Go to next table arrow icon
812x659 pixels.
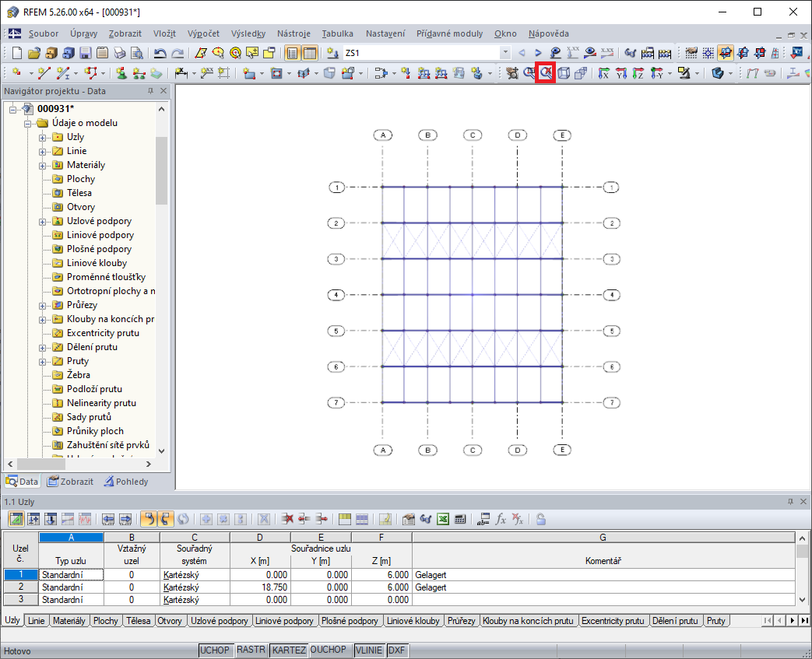125,519
